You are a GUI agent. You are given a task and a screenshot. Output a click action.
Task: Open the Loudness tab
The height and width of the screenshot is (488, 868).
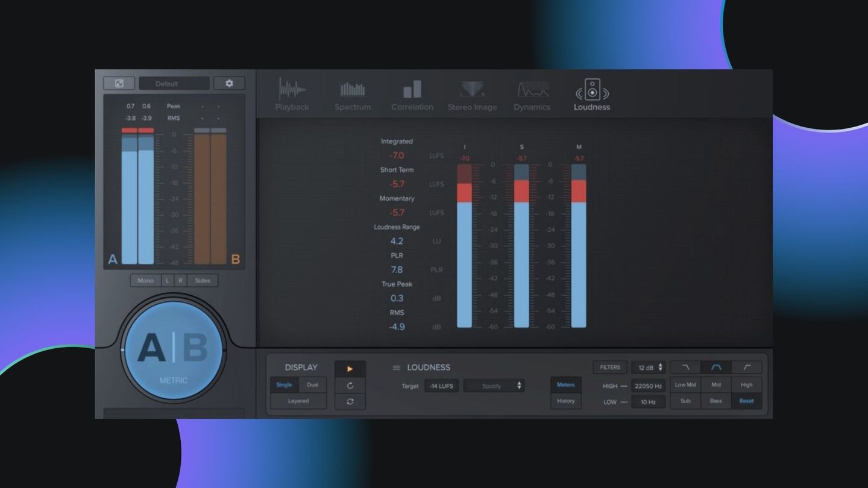[x=592, y=95]
